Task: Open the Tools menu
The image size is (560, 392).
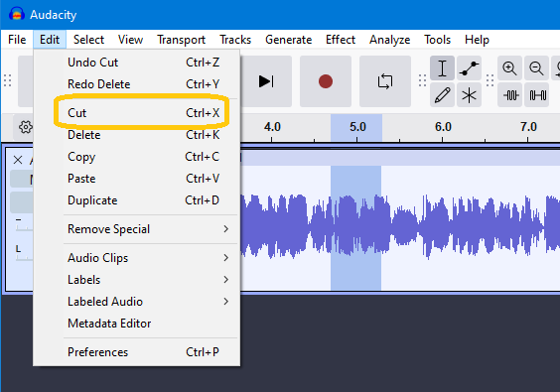Action: (437, 40)
